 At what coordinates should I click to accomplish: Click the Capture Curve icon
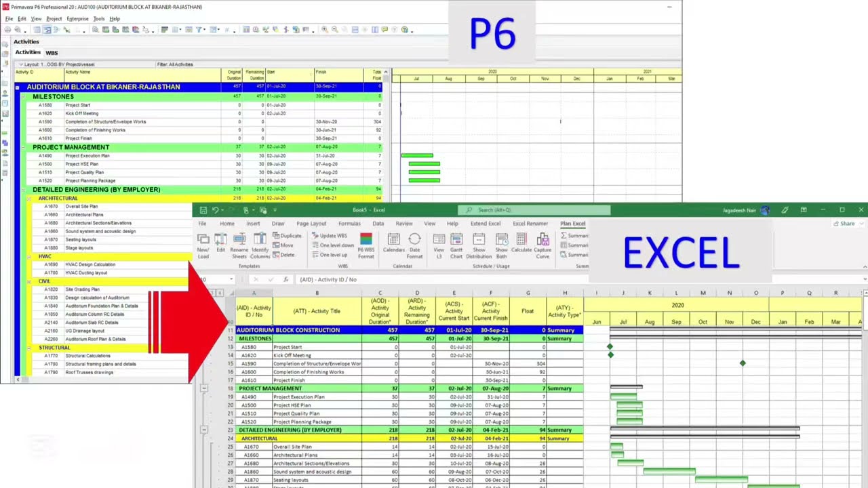[x=543, y=245]
